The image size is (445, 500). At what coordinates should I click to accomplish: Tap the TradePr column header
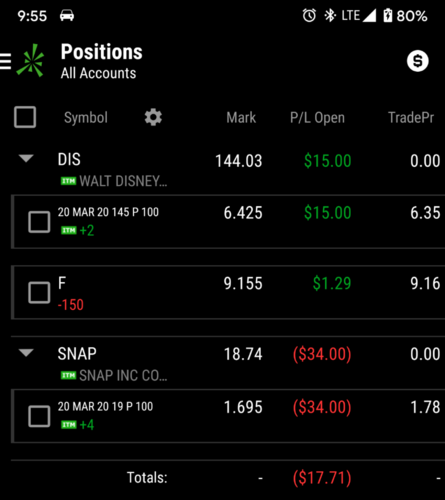pyautogui.click(x=411, y=117)
